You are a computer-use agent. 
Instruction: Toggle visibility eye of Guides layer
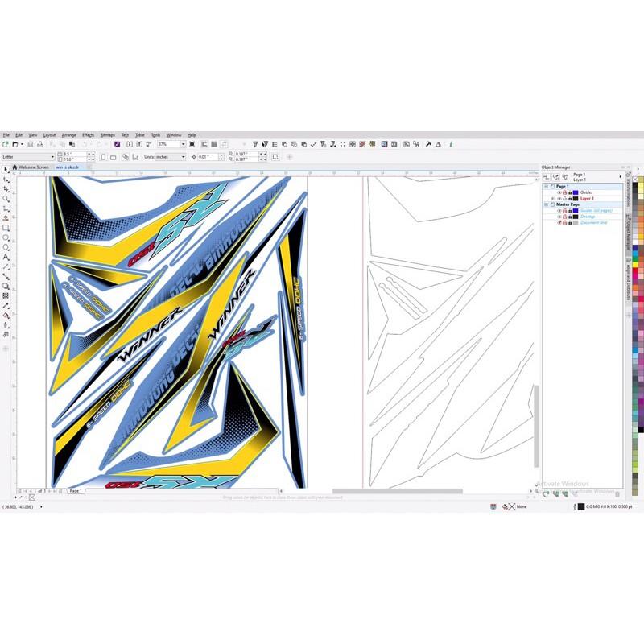pos(559,192)
